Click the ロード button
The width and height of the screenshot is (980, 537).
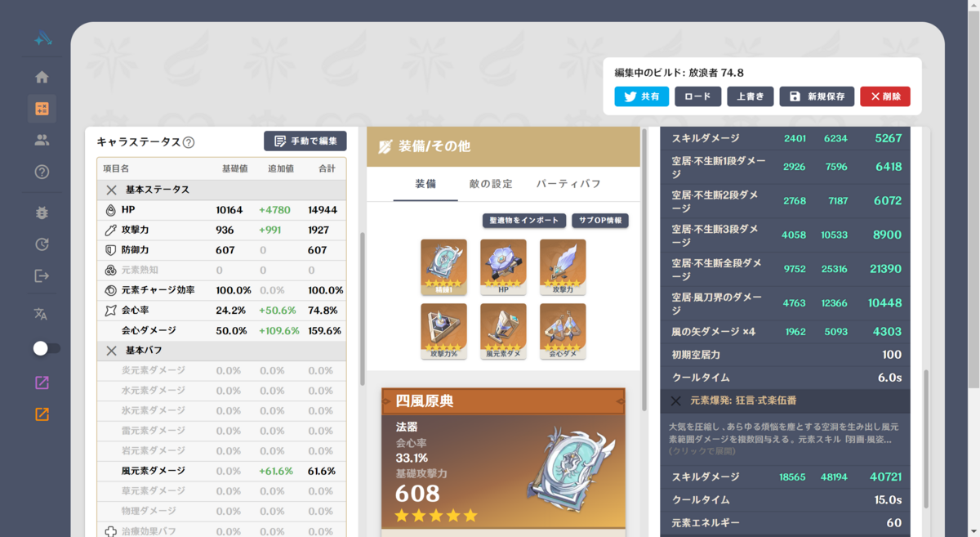[697, 96]
